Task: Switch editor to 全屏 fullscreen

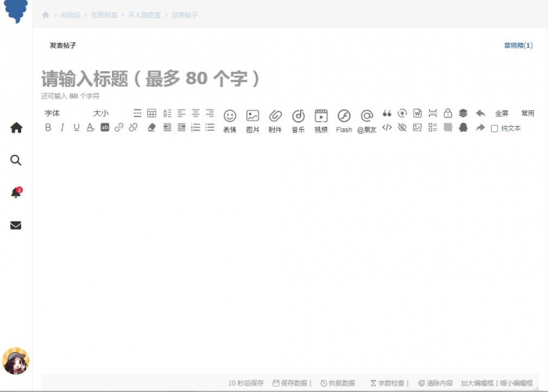Action: (502, 113)
